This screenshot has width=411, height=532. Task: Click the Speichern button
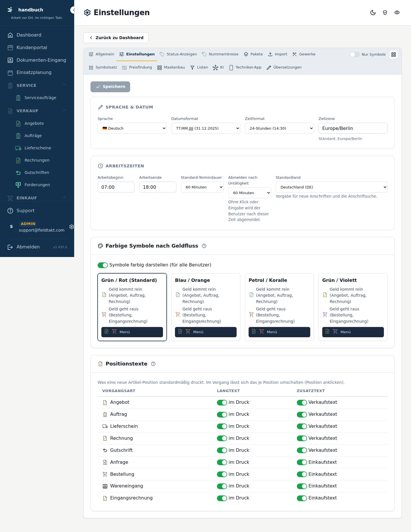pyautogui.click(x=110, y=87)
